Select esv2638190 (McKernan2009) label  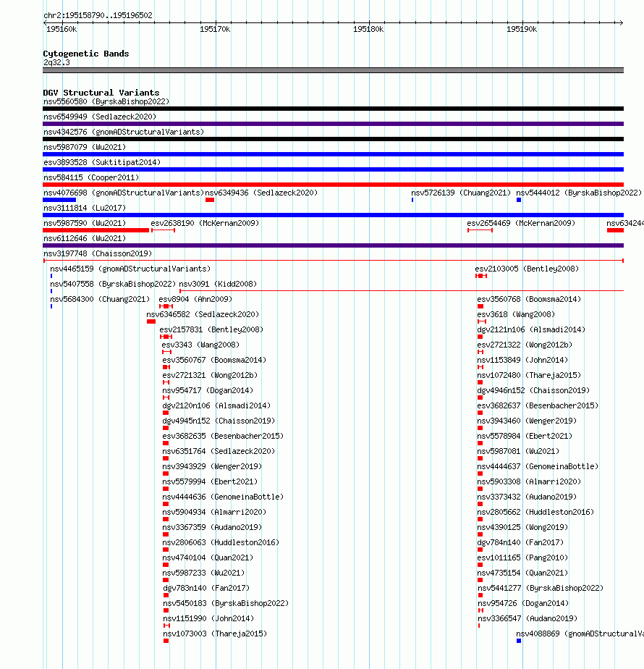[x=205, y=223]
